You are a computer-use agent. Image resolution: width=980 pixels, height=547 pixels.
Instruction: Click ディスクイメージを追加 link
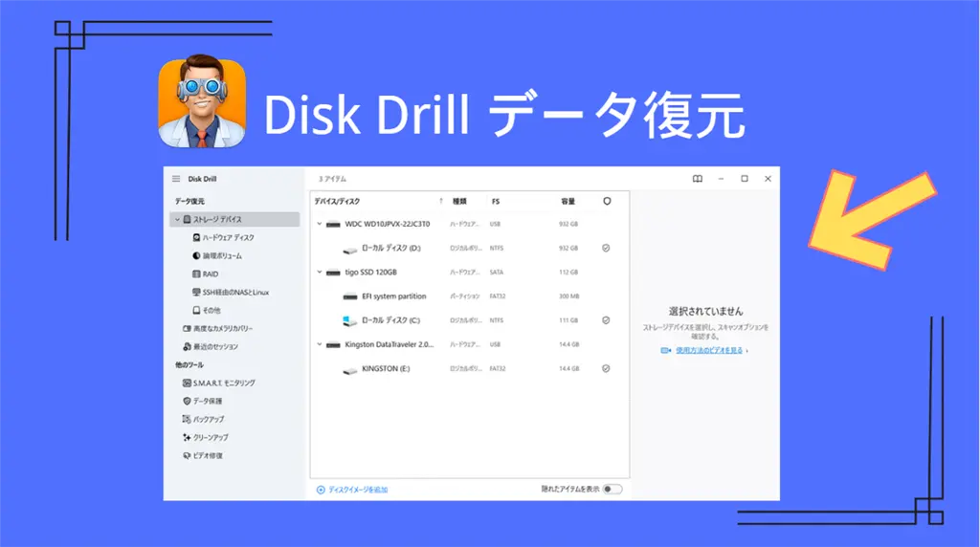click(358, 490)
